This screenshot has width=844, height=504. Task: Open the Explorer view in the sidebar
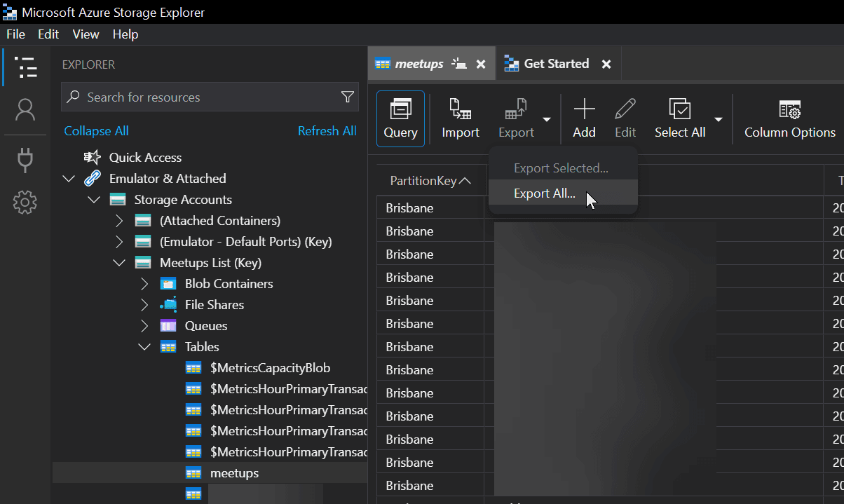(25, 67)
